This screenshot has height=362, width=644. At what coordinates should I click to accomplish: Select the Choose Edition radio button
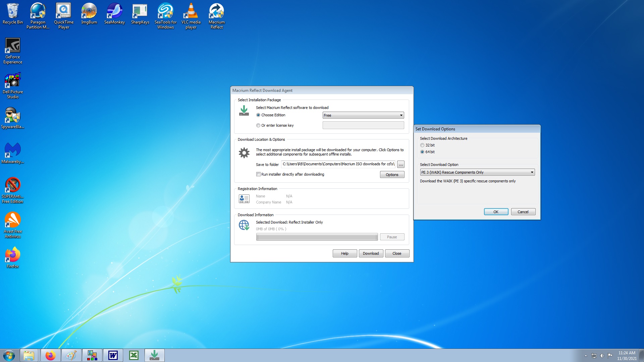click(258, 115)
